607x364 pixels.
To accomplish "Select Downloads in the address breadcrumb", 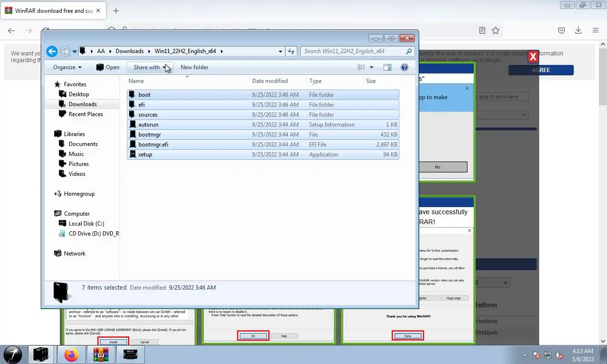I will (129, 51).
